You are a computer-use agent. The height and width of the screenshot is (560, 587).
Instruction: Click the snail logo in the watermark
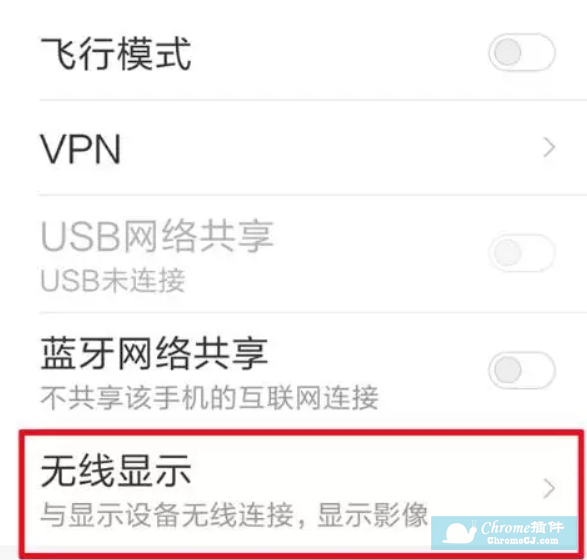coord(459,532)
